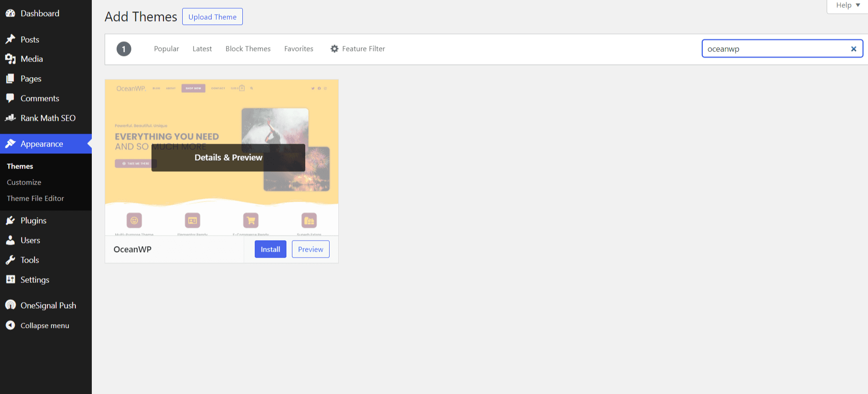868x394 pixels.
Task: Open Rank Math SEO menu
Action: tap(46, 118)
